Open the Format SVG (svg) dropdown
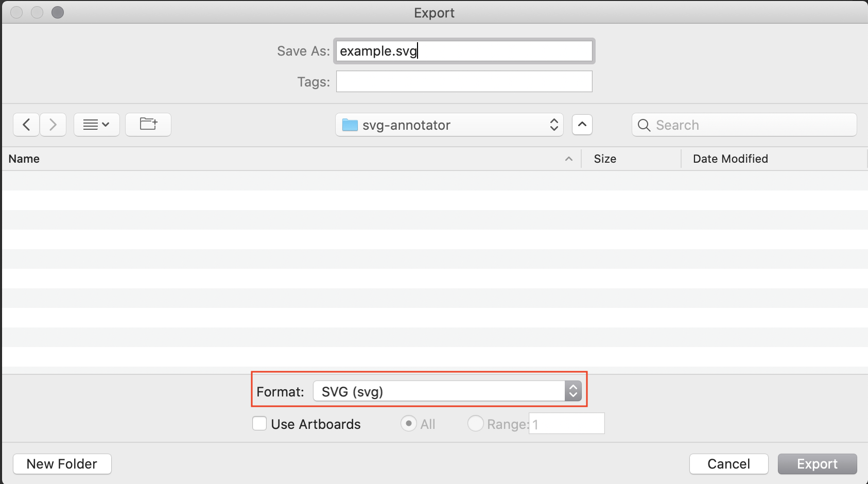 point(447,391)
